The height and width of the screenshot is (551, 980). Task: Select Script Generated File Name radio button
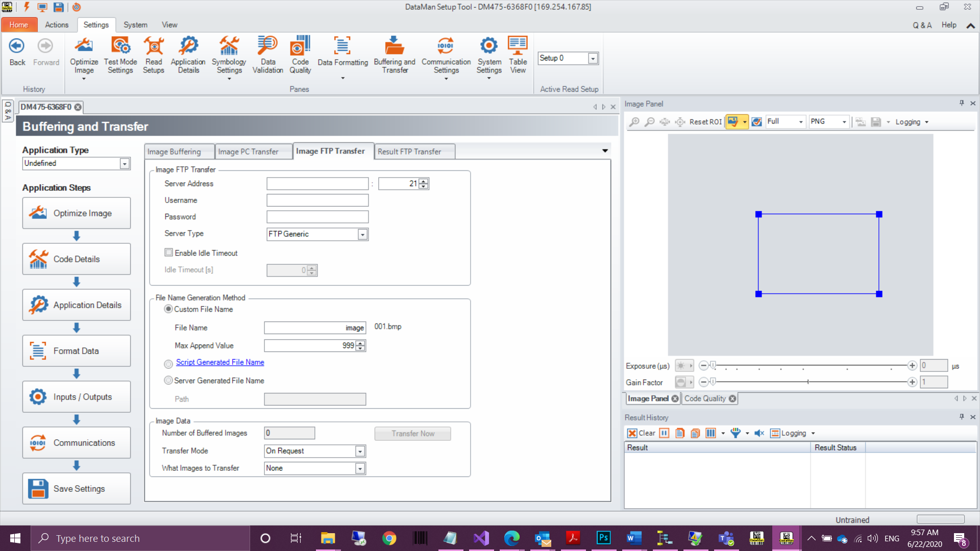click(x=168, y=364)
